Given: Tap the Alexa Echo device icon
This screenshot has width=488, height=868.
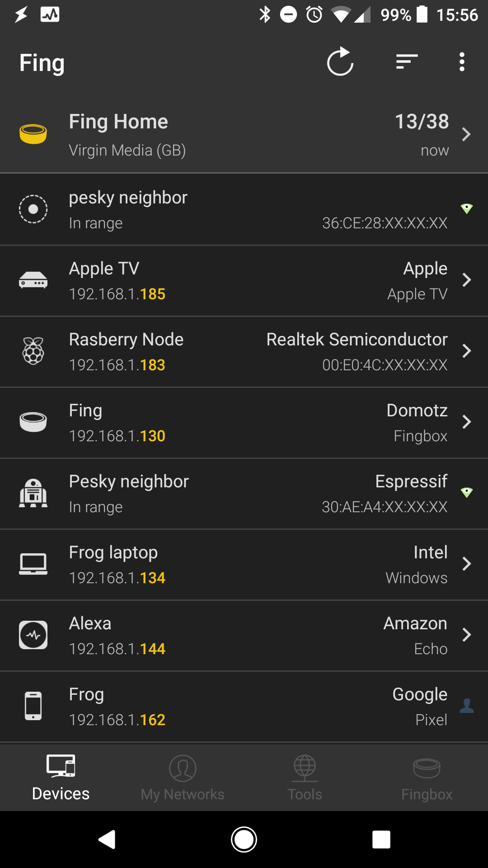Looking at the screenshot, I should pyautogui.click(x=33, y=635).
